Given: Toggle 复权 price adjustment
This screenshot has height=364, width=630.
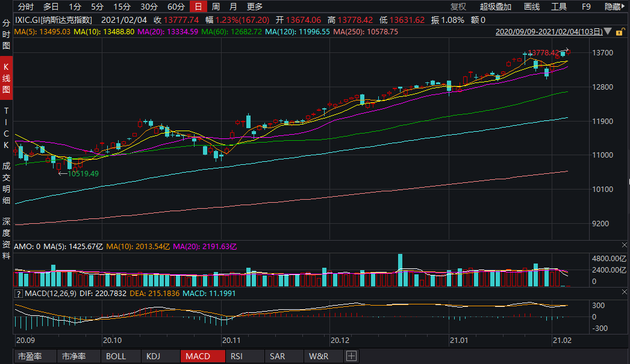Looking at the screenshot, I should [458, 7].
